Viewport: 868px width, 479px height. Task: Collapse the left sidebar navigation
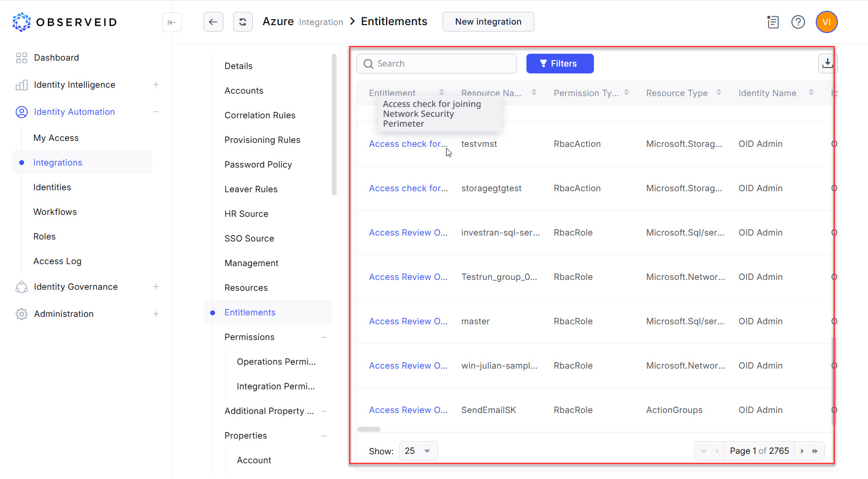point(172,22)
